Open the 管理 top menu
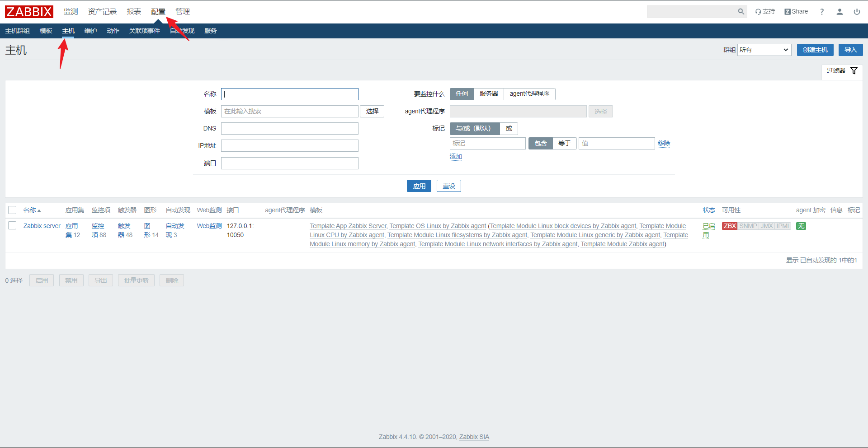The height and width of the screenshot is (448, 868). 183,12
